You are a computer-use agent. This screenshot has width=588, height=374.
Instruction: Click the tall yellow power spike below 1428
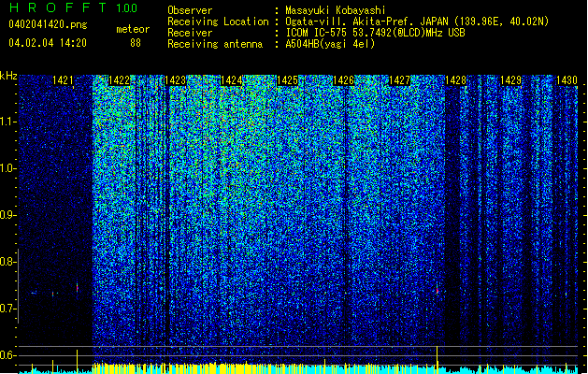pyautogui.click(x=437, y=359)
